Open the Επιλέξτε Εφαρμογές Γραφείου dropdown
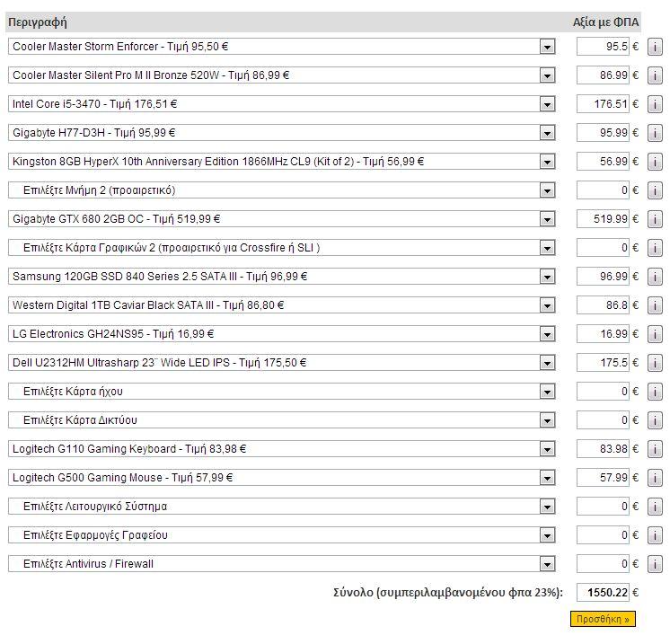Viewport: 670px width, 644px height. tap(282, 535)
